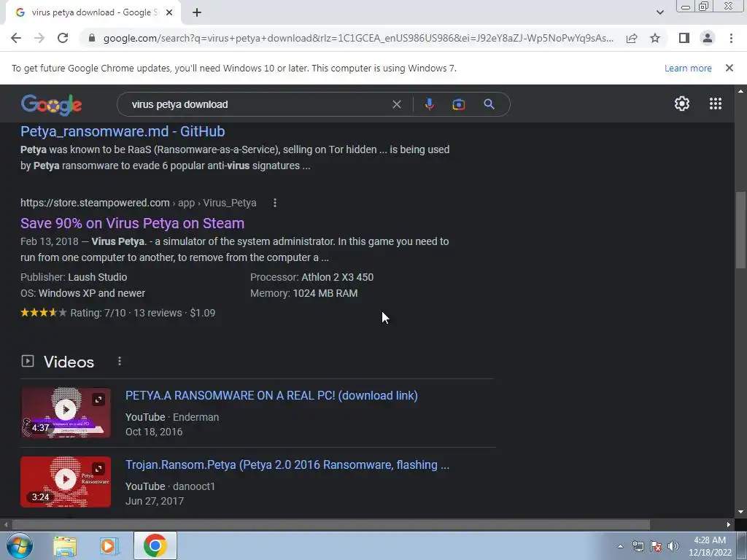The height and width of the screenshot is (560, 747).
Task: Launch Windows Media Player from taskbar
Action: tap(109, 545)
